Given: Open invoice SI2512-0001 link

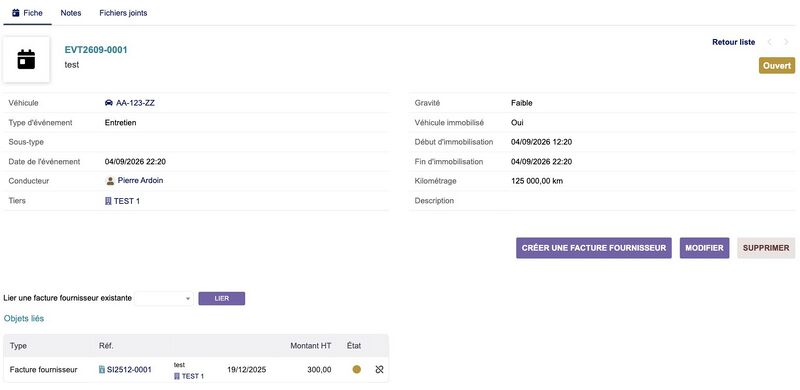Looking at the screenshot, I should [x=129, y=370].
